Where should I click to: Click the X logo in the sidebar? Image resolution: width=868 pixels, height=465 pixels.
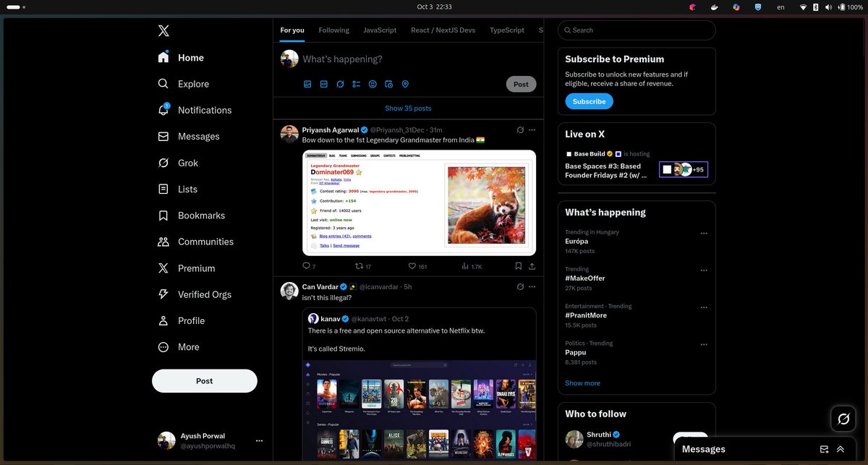coord(163,30)
